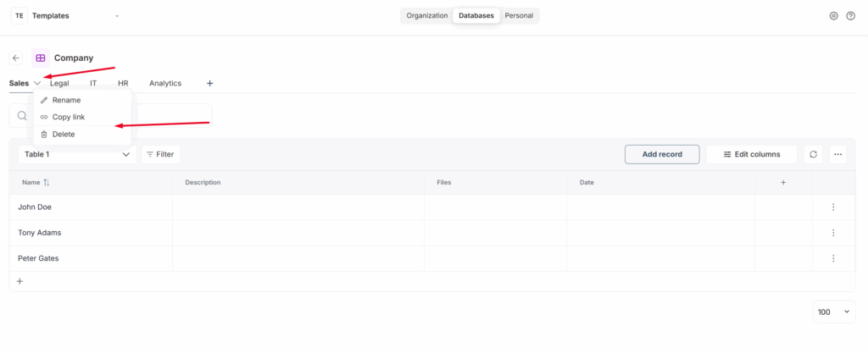Viewport: 868px width, 353px height.
Task: Open the help question mark icon
Action: 850,16
